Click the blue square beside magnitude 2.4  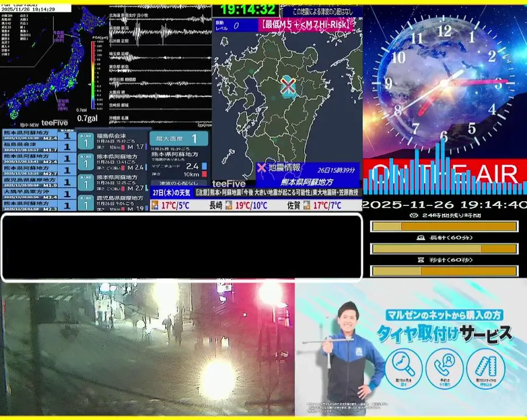[204, 166]
